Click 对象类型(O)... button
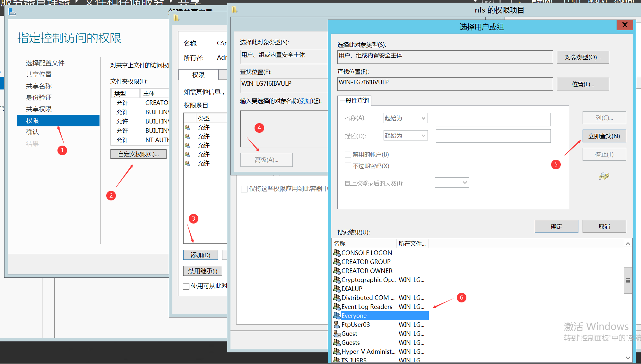This screenshot has height=364, width=641. (583, 57)
